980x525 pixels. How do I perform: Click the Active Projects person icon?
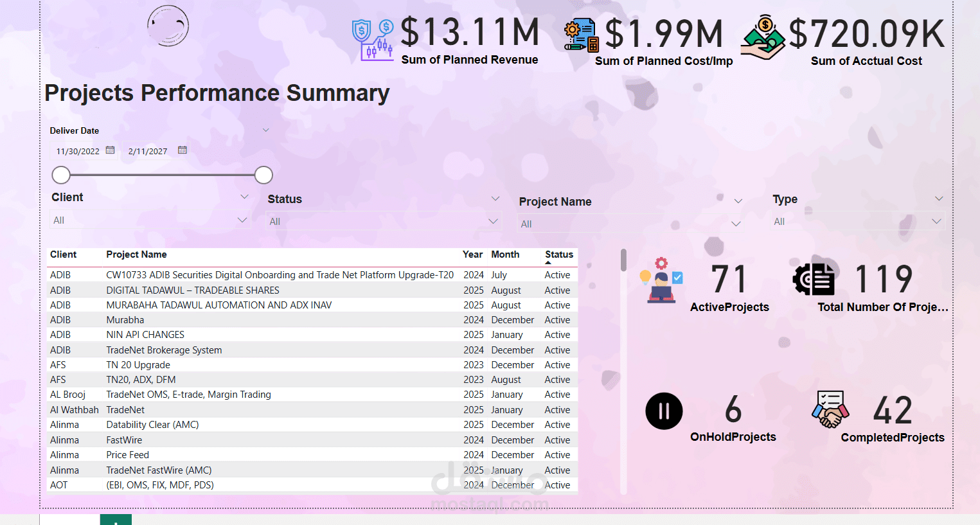click(x=661, y=280)
